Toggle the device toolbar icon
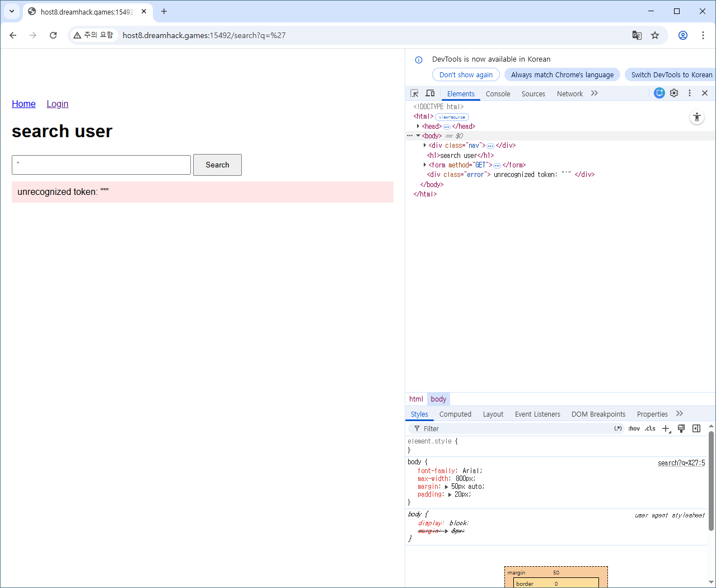This screenshot has height=588, width=716. [430, 94]
